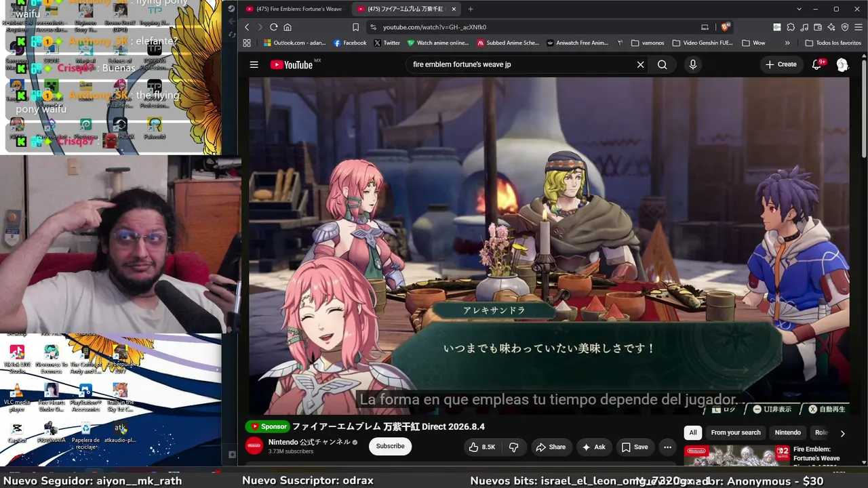Open atkaudio-pl... desktop shortcut

120,432
